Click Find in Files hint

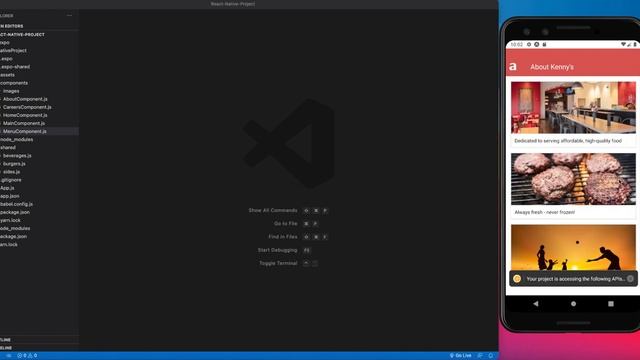tap(282, 237)
